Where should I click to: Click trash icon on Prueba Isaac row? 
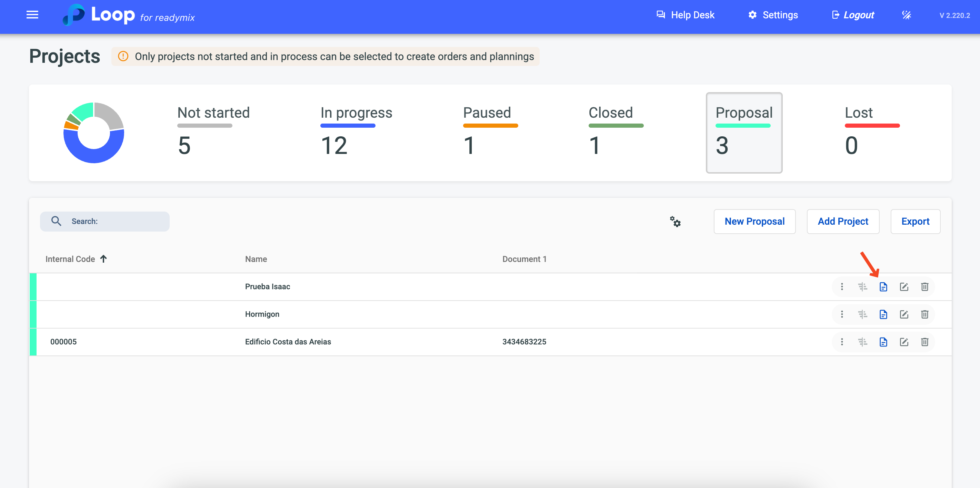(924, 287)
